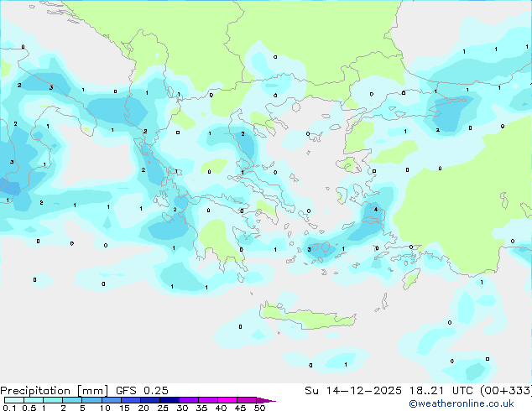Click the '20' legend scale label
This screenshot has height=411, width=532.
143,408
